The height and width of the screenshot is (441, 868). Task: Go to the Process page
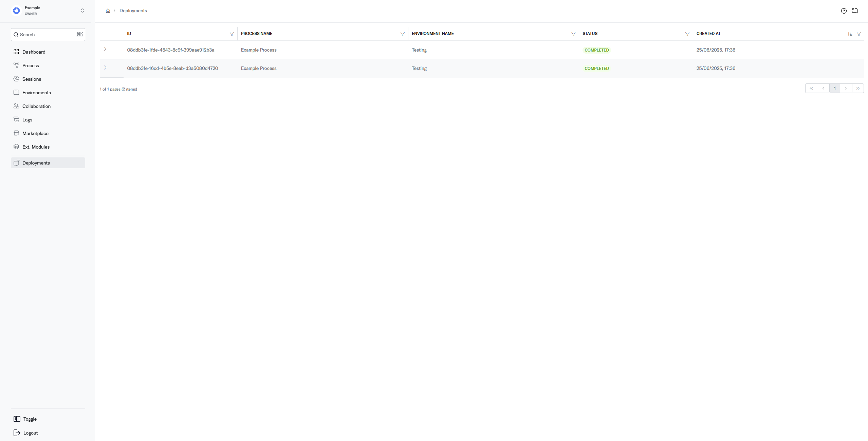tap(48, 65)
